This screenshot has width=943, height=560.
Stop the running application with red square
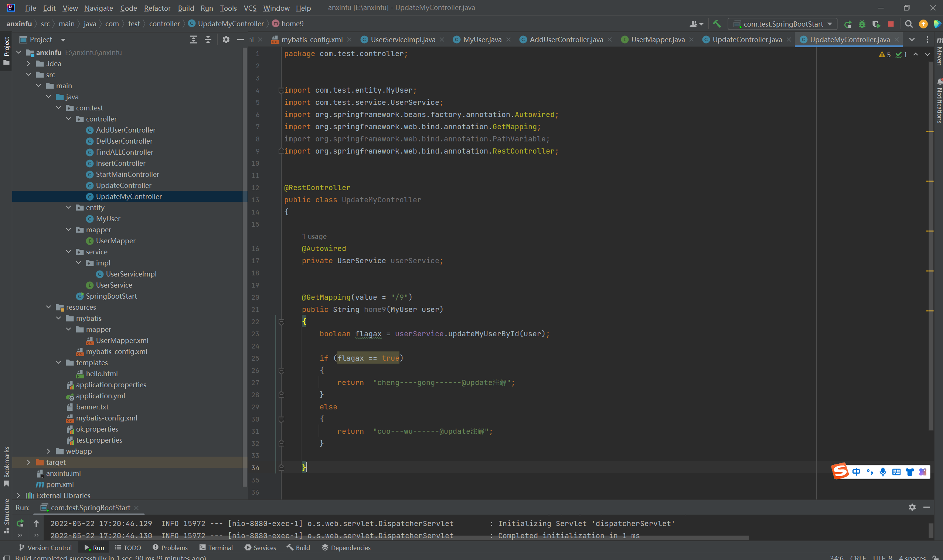point(891,24)
